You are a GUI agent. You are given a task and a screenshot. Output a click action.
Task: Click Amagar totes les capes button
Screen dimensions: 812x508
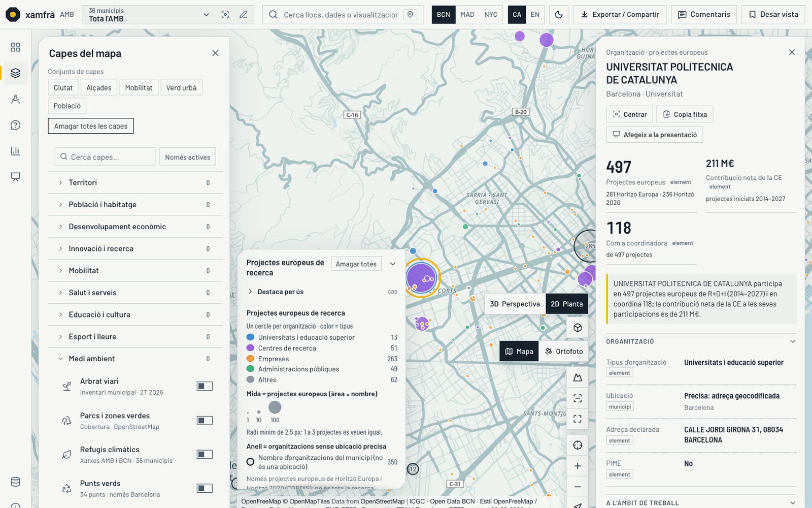click(91, 126)
